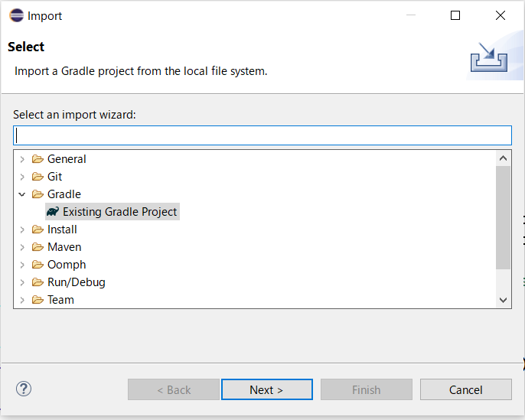Image resolution: width=525 pixels, height=420 pixels.
Task: Select Existing Gradle Project wizard
Action: [112, 211]
